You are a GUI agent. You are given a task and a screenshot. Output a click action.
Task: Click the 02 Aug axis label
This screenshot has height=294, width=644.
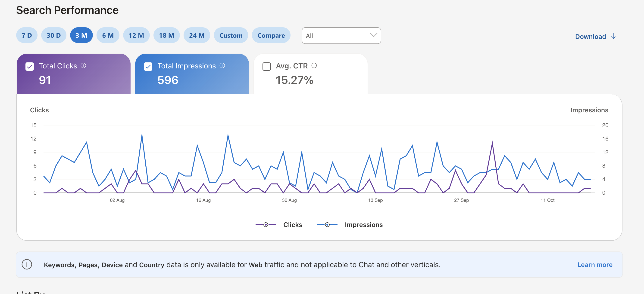pyautogui.click(x=117, y=200)
